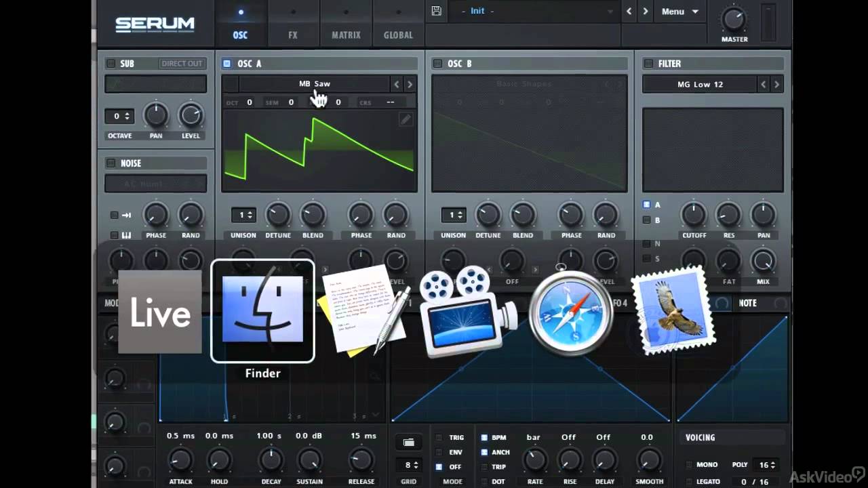Click the filter CUTOFF knob

[694, 215]
